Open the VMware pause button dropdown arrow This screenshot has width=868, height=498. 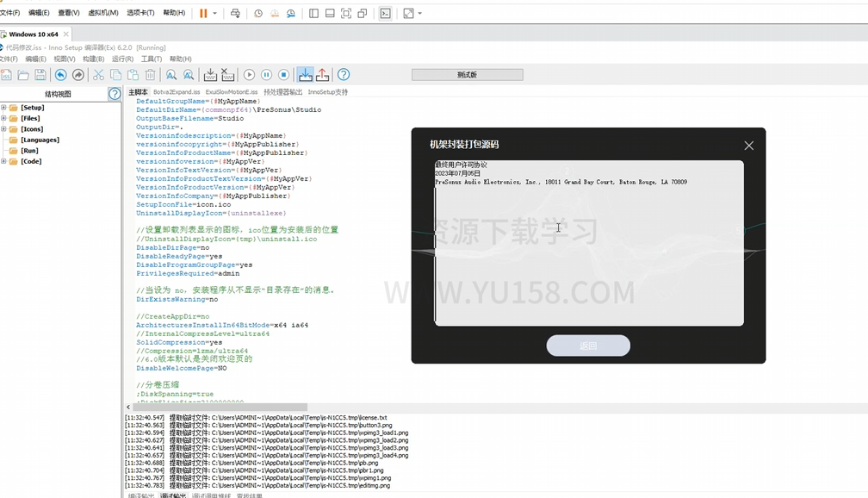[214, 14]
